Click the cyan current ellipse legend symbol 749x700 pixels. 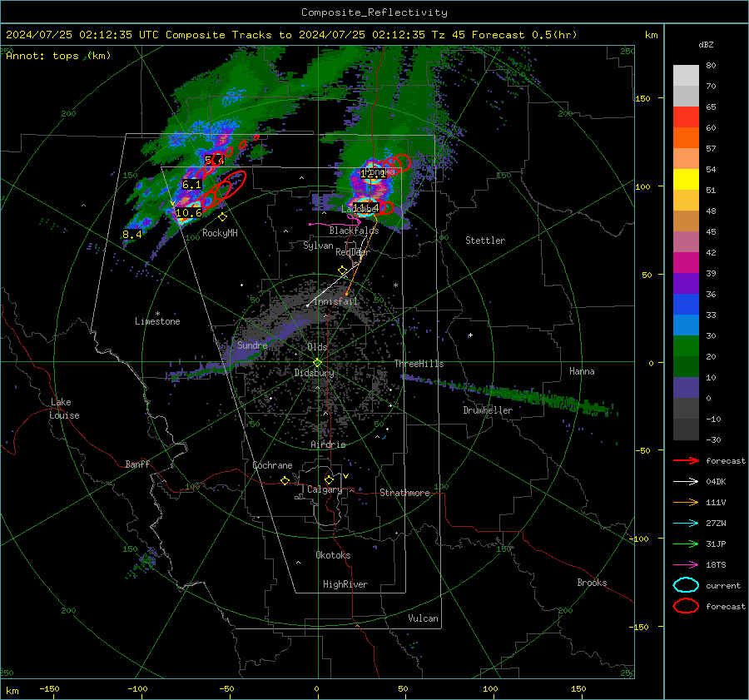click(686, 585)
